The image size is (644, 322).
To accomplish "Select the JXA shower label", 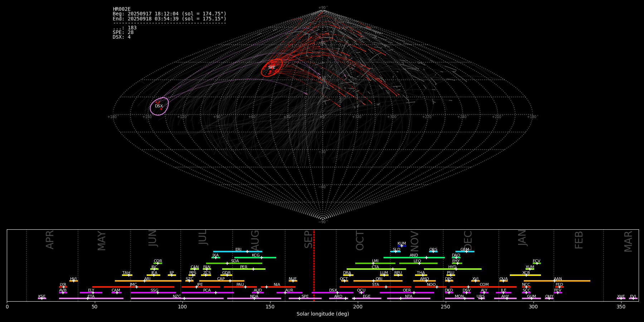I will click(x=215, y=255).
